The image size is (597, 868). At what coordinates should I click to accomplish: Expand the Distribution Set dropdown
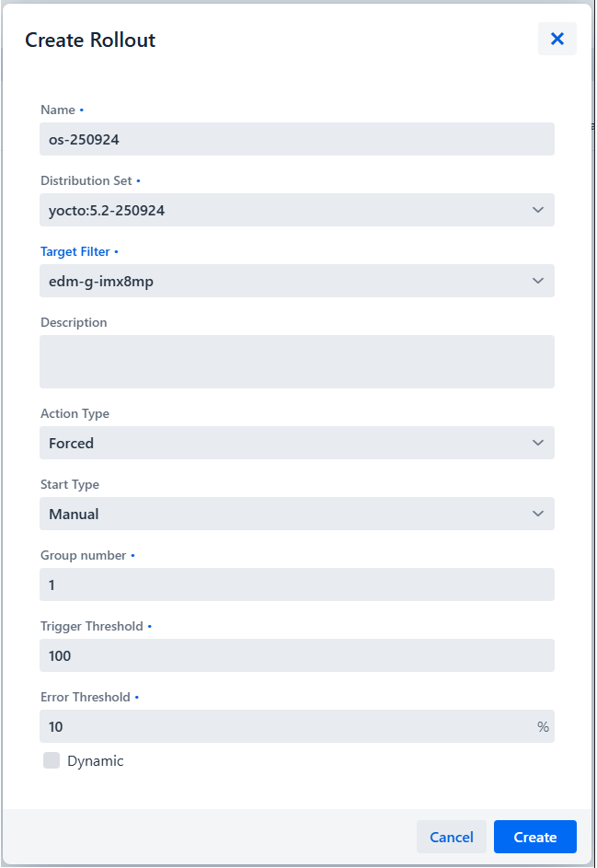click(537, 210)
